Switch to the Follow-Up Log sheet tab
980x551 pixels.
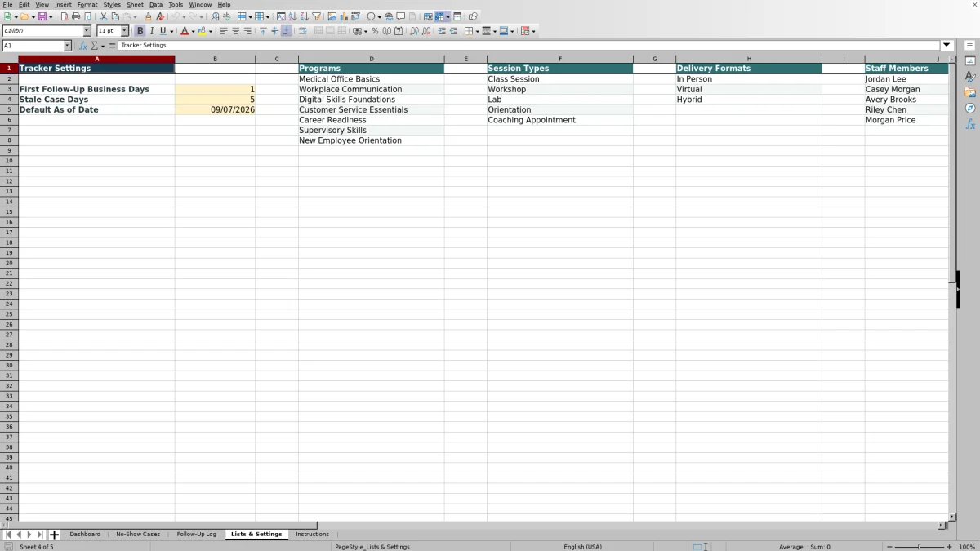pos(197,535)
